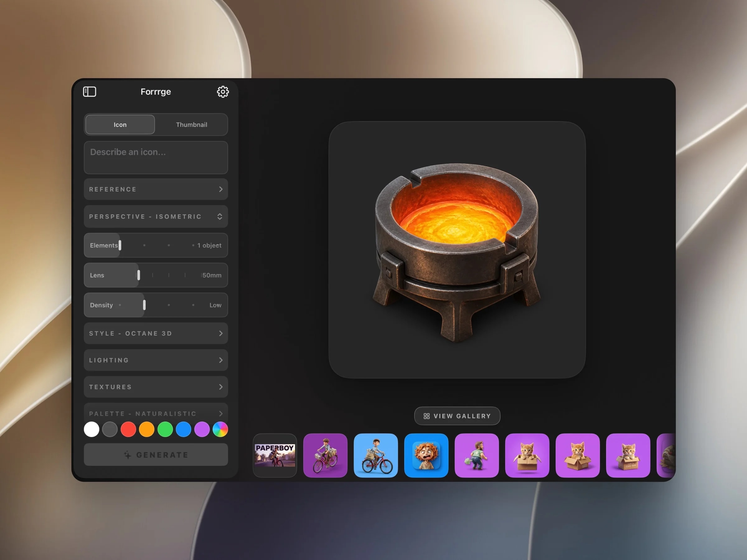Image resolution: width=747 pixels, height=560 pixels.
Task: Pick the purple color swatch
Action: point(202,429)
